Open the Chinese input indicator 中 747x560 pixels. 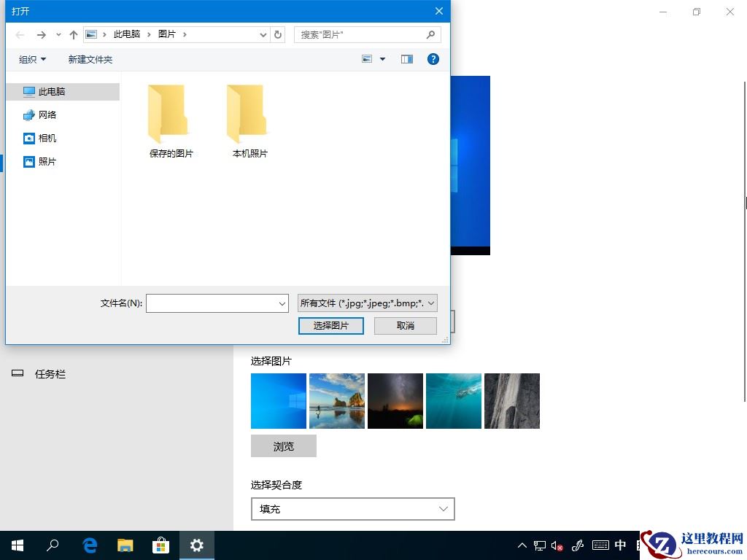coord(620,545)
